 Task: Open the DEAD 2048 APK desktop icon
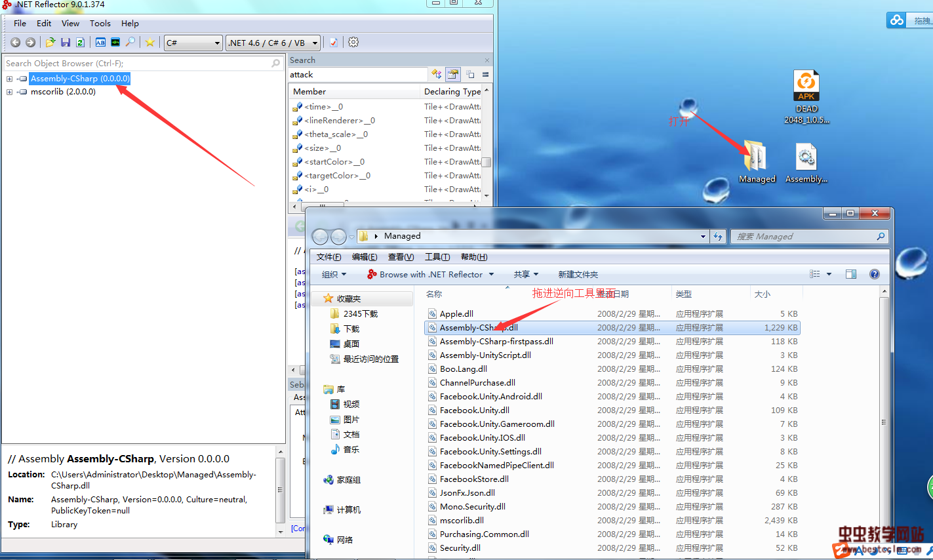click(x=806, y=97)
